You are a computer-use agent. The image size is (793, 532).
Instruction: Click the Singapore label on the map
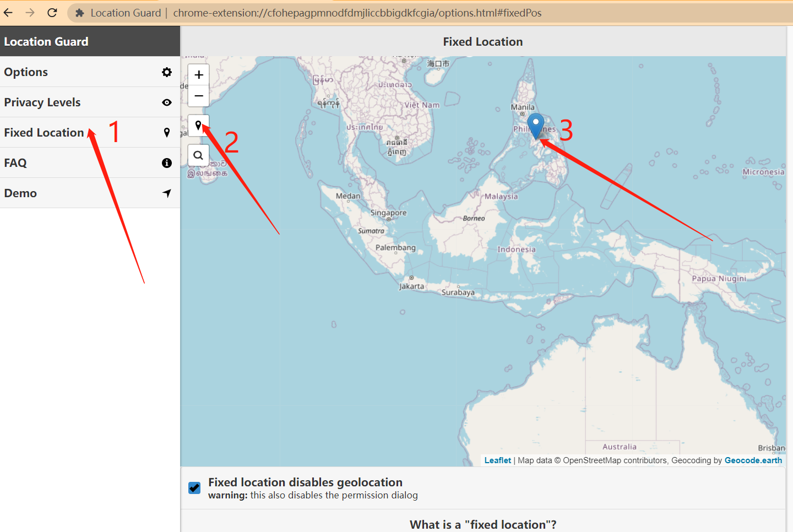coord(389,213)
